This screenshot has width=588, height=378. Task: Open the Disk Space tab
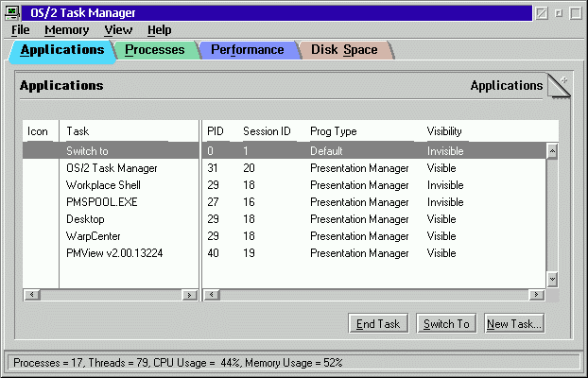pyautogui.click(x=344, y=50)
